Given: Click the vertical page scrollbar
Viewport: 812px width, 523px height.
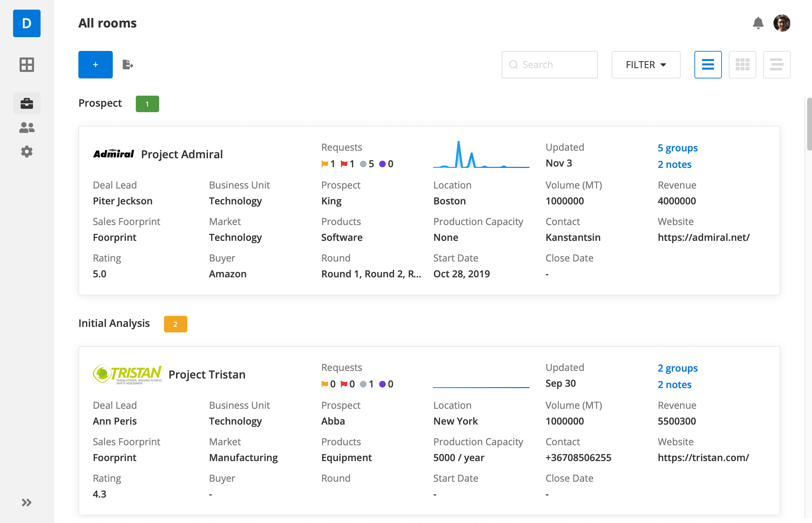Looking at the screenshot, I should [x=809, y=125].
